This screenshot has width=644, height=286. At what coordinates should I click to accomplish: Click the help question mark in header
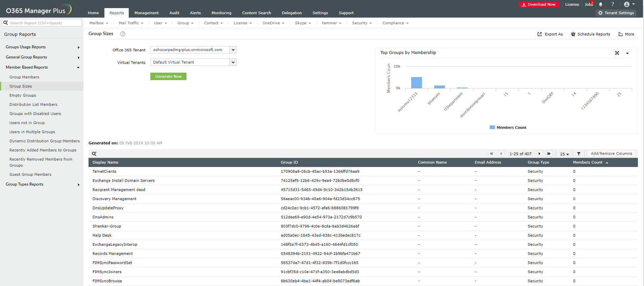tap(613, 4)
